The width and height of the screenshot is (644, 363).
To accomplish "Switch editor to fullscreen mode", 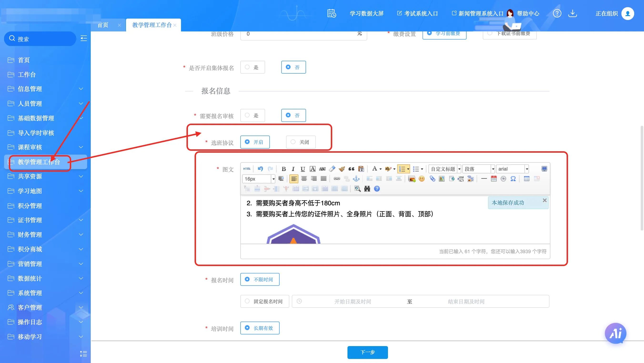I will coord(544,169).
